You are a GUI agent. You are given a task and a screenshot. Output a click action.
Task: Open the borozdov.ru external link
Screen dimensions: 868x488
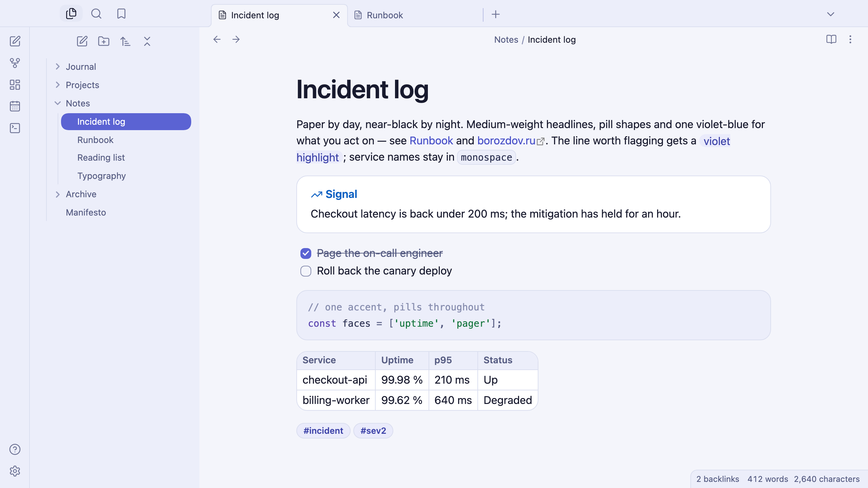(x=511, y=141)
